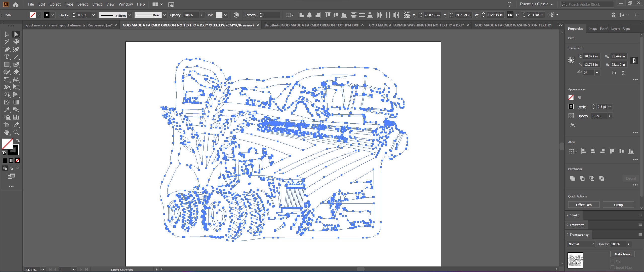644x272 pixels.
Task: Select the Rectangle tool
Action: coord(7,64)
